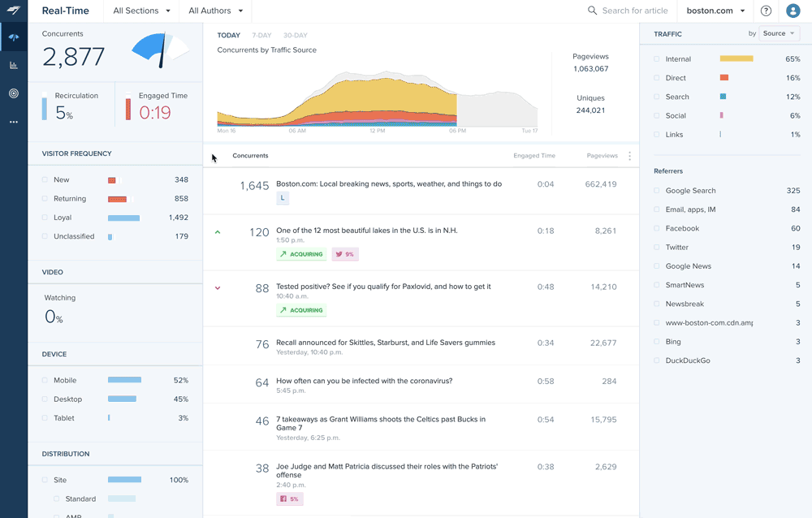Open the All Sections dropdown
The image size is (812, 518).
pos(141,11)
